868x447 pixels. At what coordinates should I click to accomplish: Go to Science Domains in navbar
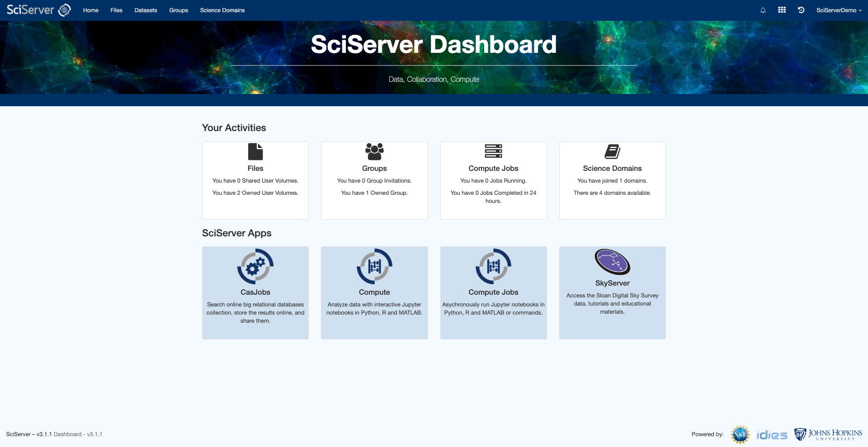click(x=222, y=10)
